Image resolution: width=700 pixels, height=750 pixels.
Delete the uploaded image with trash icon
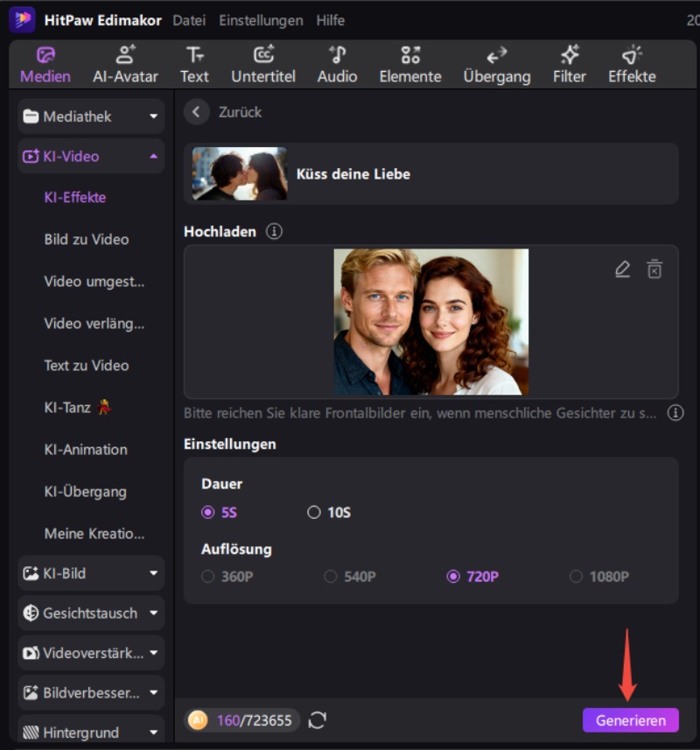click(x=654, y=270)
